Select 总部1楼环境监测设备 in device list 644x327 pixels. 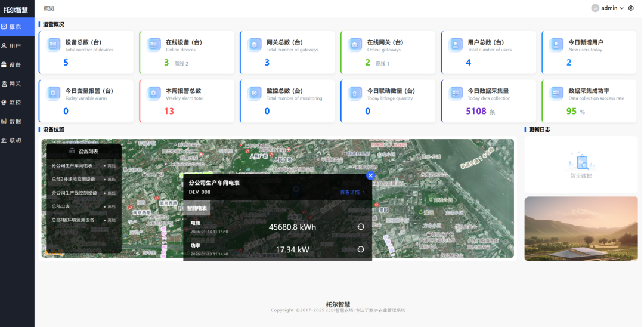[x=84, y=220]
